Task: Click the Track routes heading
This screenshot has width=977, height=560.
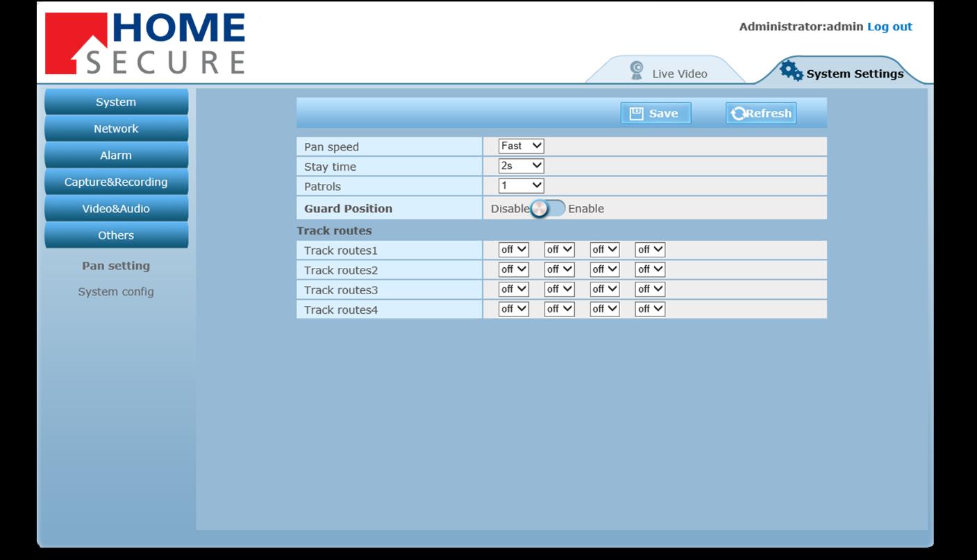Action: coord(334,230)
